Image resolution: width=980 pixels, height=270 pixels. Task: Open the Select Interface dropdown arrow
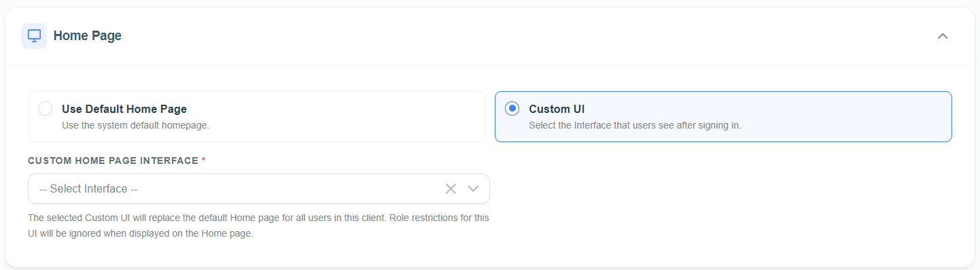474,188
